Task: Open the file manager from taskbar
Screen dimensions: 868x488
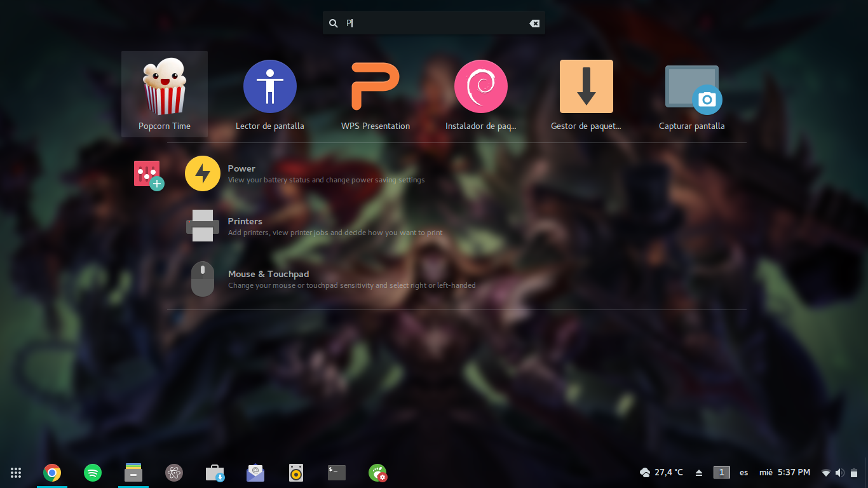Action: 133,473
